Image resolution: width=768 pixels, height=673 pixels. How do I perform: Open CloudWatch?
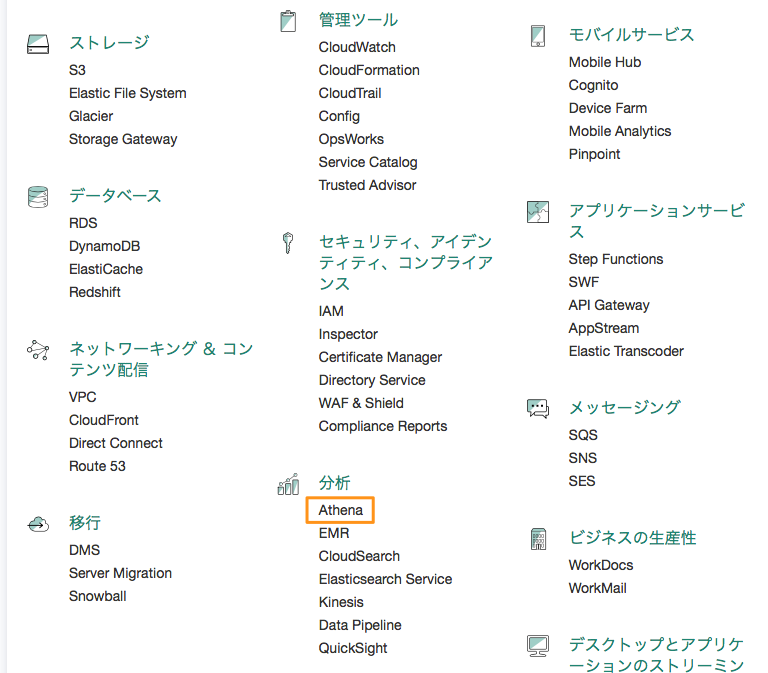(357, 47)
